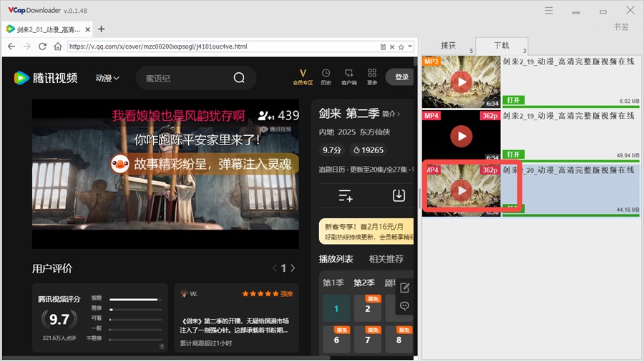Open 历史 watch history
The width and height of the screenshot is (644, 362).
click(x=326, y=77)
